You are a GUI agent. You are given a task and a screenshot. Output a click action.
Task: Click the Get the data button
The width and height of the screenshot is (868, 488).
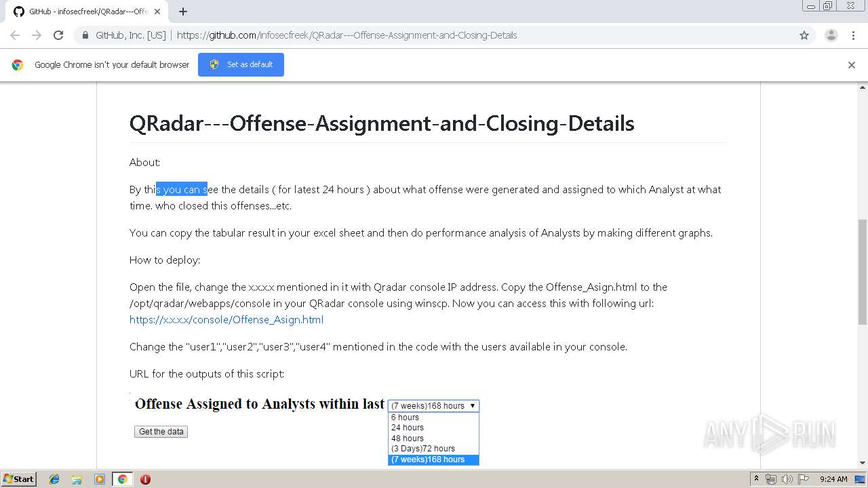click(x=161, y=432)
